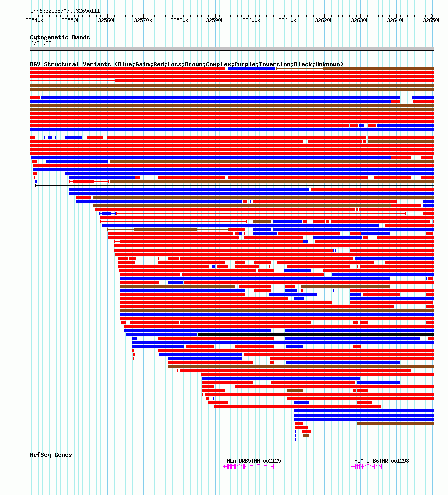Click the 32550k ruler label
Image resolution: width=448 pixels, height=495 pixels.
pos(71,20)
